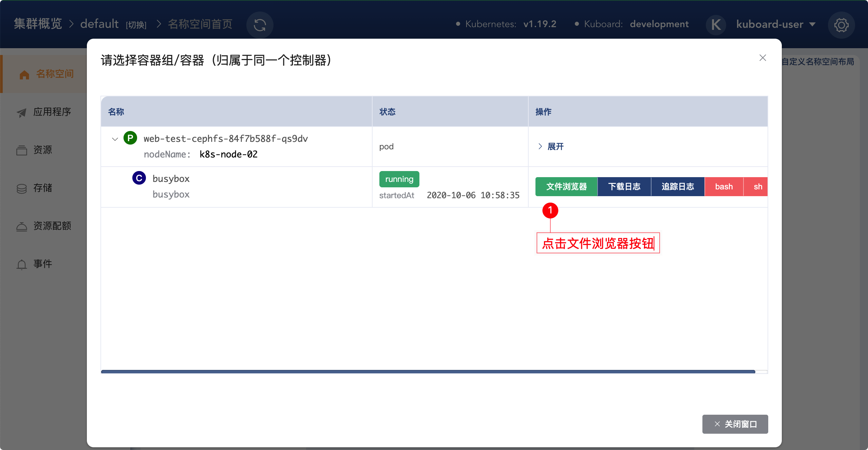Open the 文件浏览器 file browser
Screen dimensions: 868x450
point(566,187)
